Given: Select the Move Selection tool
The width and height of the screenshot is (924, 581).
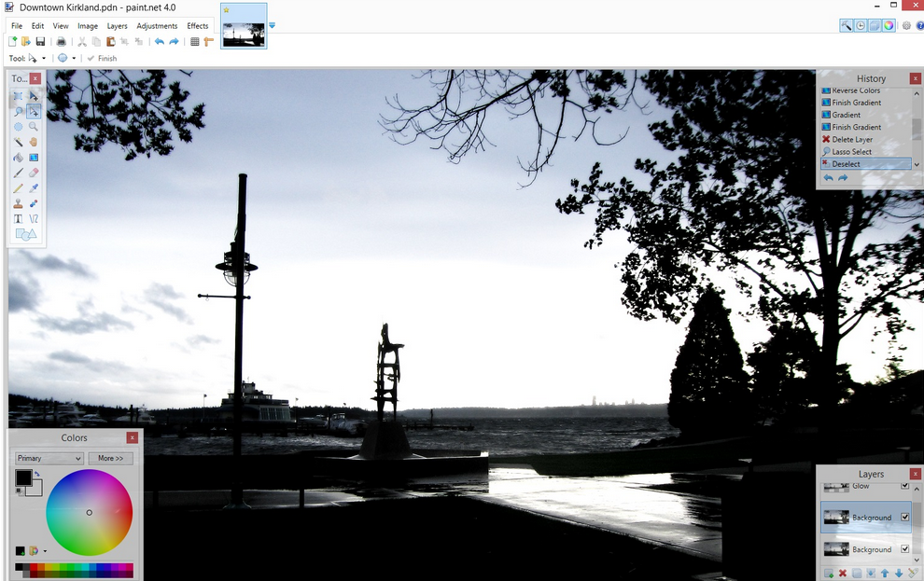Looking at the screenshot, I should pyautogui.click(x=34, y=111).
